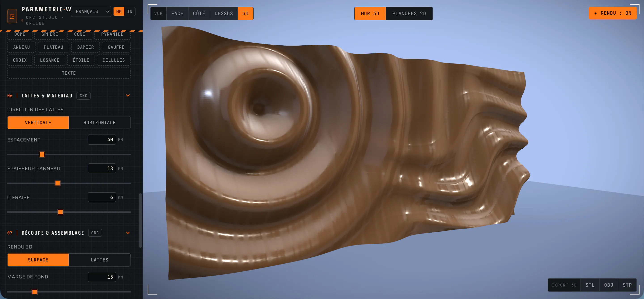Export the model as OBJ
The height and width of the screenshot is (299, 644).
[x=609, y=285]
